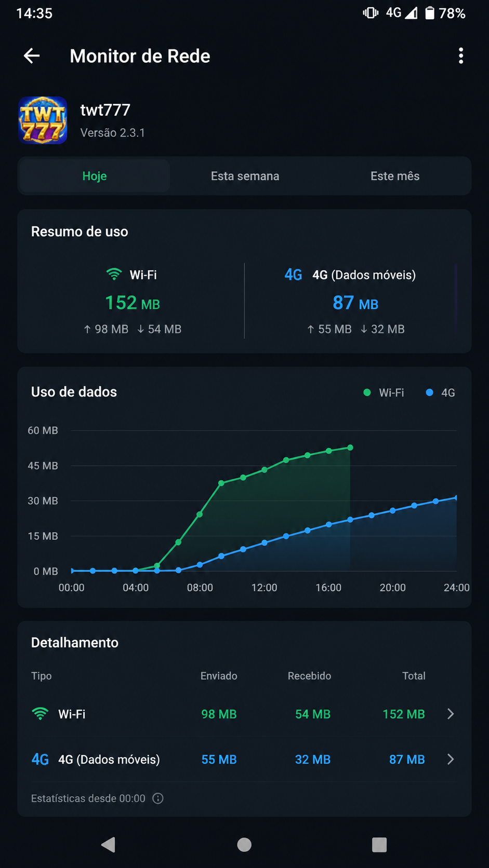Expand the 4G (Dados móveis) row chevron
This screenshot has width=489, height=868.
point(451,759)
